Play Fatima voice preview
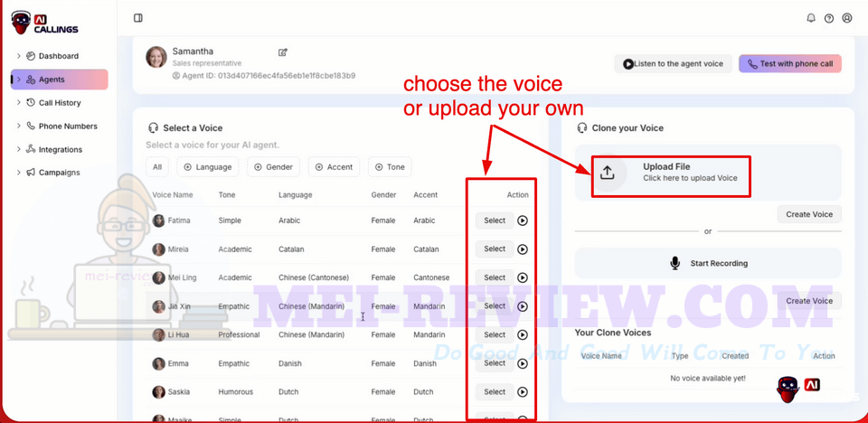 [523, 221]
